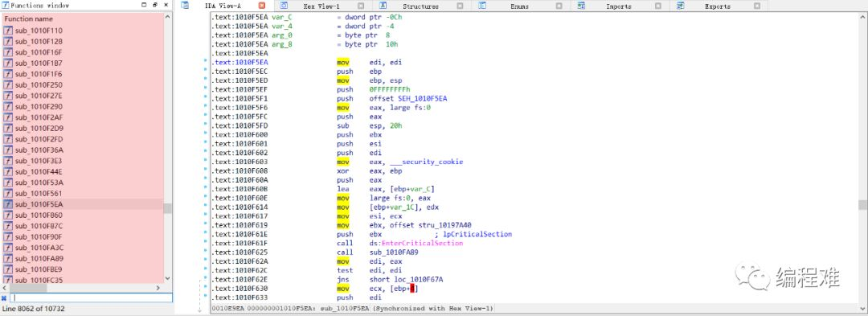
Task: Close the Functions window panel
Action: pyautogui.click(x=166, y=5)
